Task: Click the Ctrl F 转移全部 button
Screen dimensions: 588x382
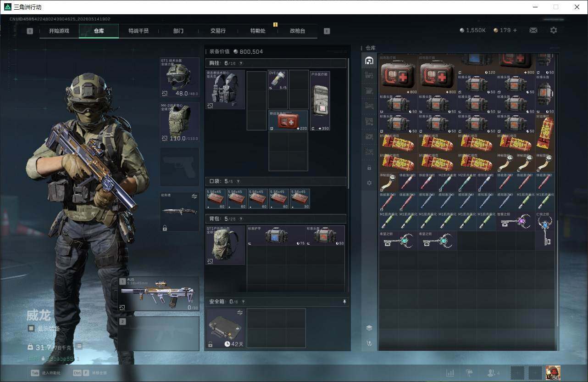Action: pos(89,373)
